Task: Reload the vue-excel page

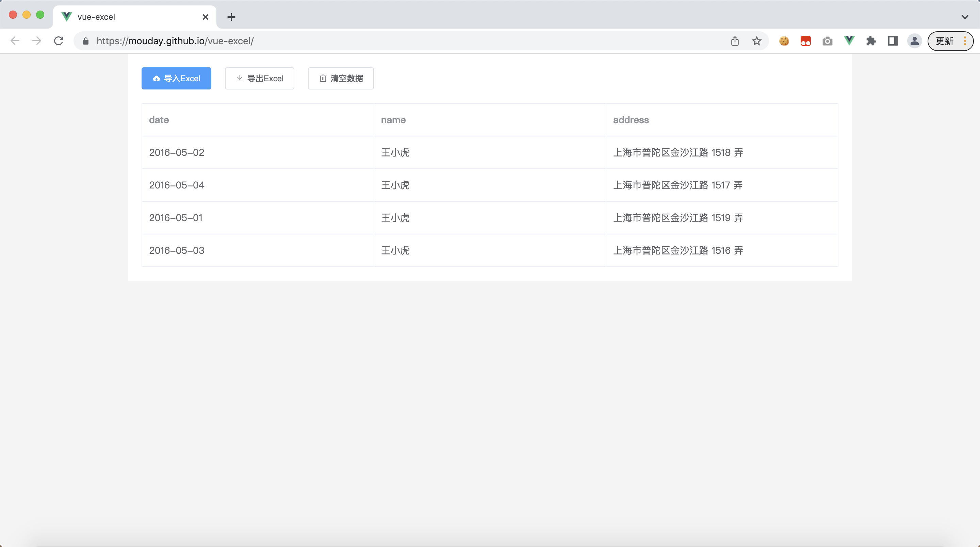Action: pos(59,41)
